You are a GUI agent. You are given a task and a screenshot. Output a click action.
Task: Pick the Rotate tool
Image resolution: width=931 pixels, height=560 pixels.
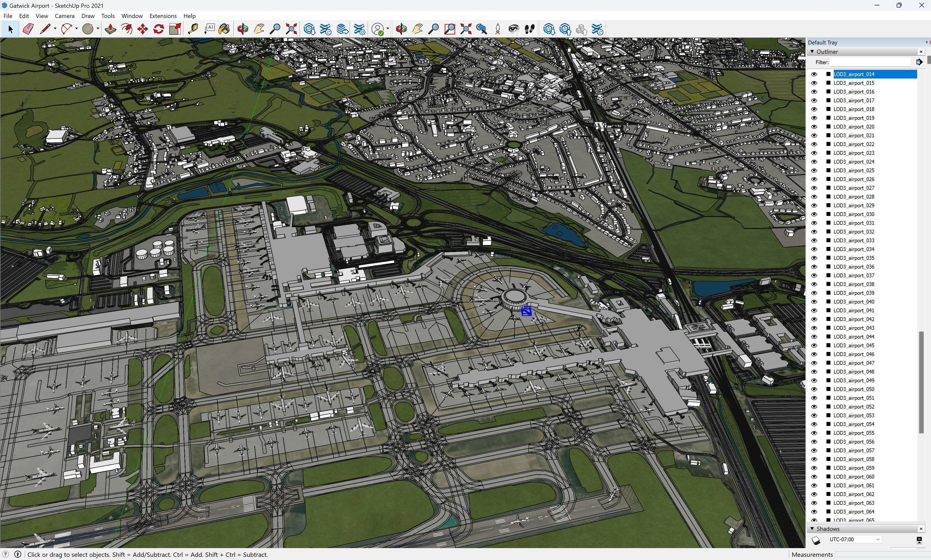click(159, 29)
